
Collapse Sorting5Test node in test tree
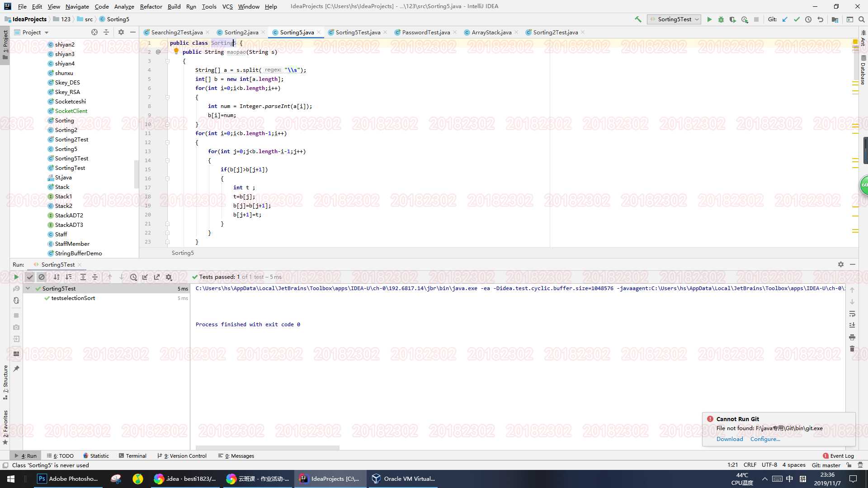(28, 288)
